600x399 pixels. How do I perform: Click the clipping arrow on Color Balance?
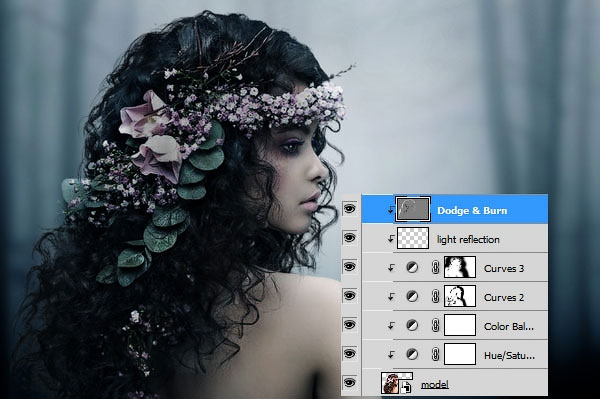coord(391,326)
